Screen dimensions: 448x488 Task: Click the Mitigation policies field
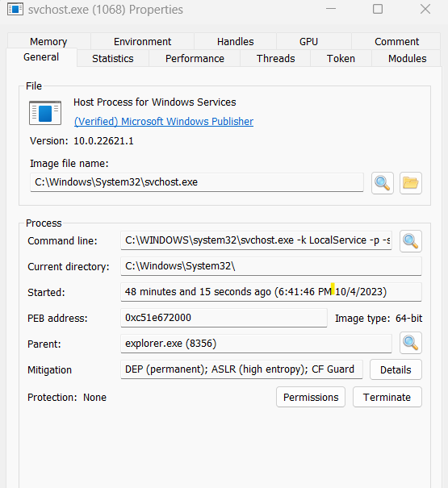241,369
